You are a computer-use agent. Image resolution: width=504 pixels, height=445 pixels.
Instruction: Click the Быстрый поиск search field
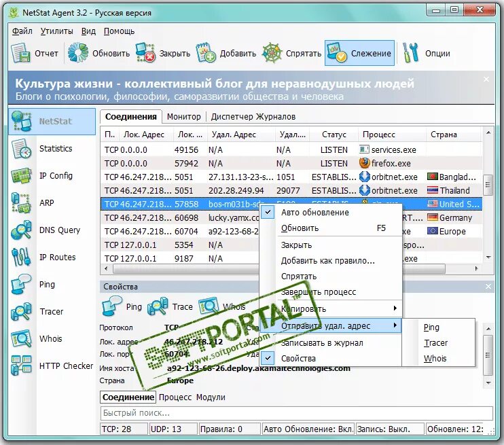point(296,413)
